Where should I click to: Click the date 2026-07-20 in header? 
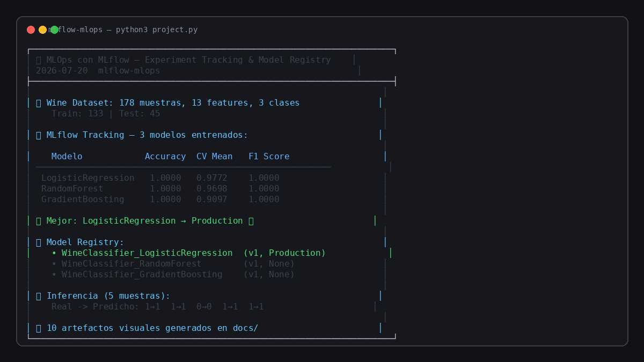click(62, 71)
